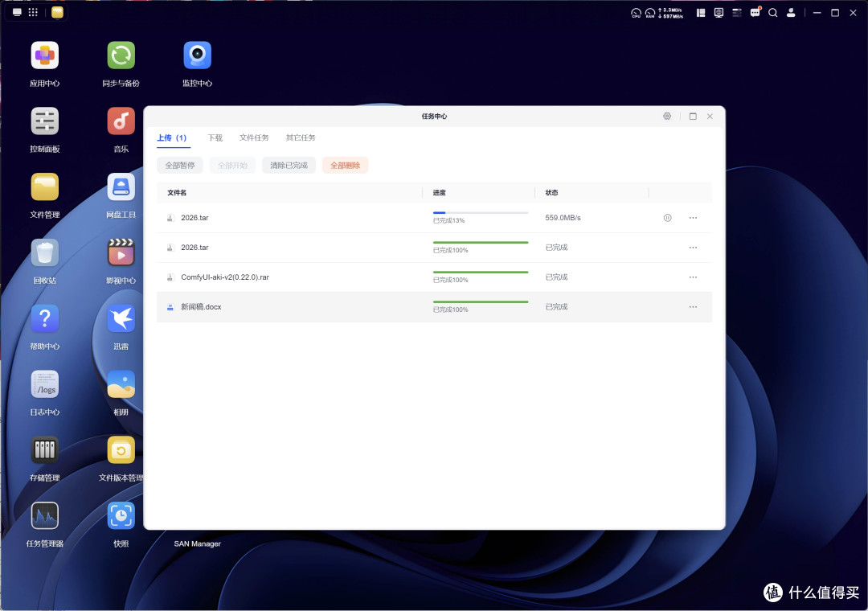Click the 新闻稿.docx progress bar
This screenshot has width=868, height=611.
[x=481, y=302]
